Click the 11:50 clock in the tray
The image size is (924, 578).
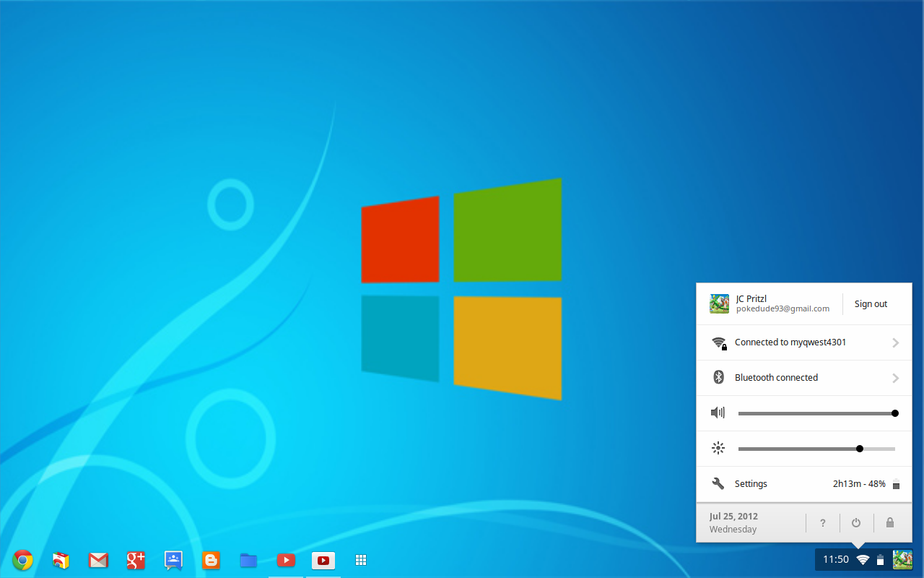pyautogui.click(x=836, y=559)
